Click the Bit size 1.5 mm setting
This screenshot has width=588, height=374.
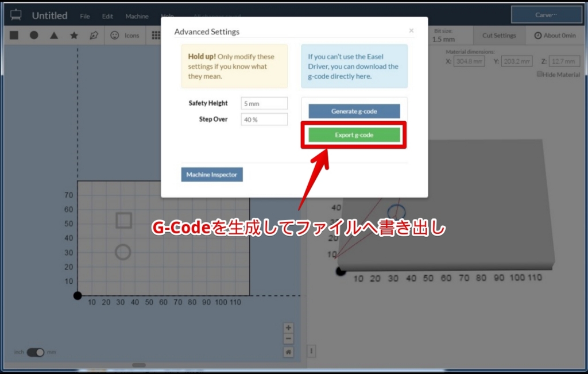(444, 35)
